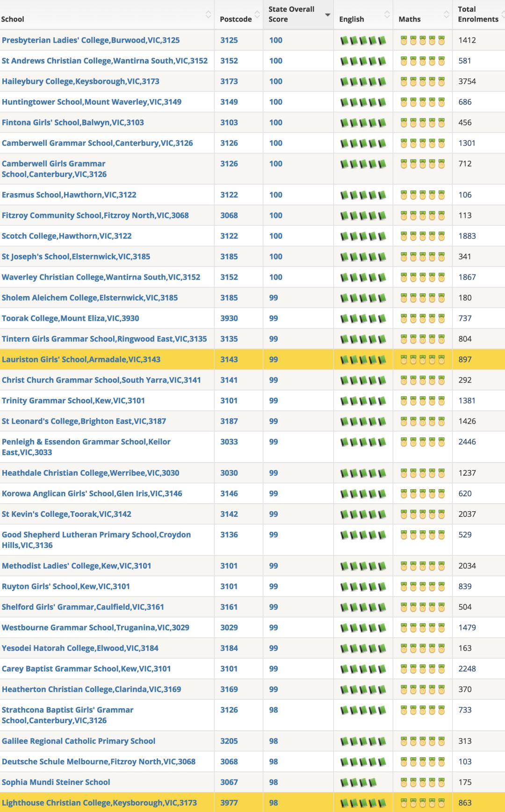
Task: Click English book rating for Galilee Regional
Action: 363,741
